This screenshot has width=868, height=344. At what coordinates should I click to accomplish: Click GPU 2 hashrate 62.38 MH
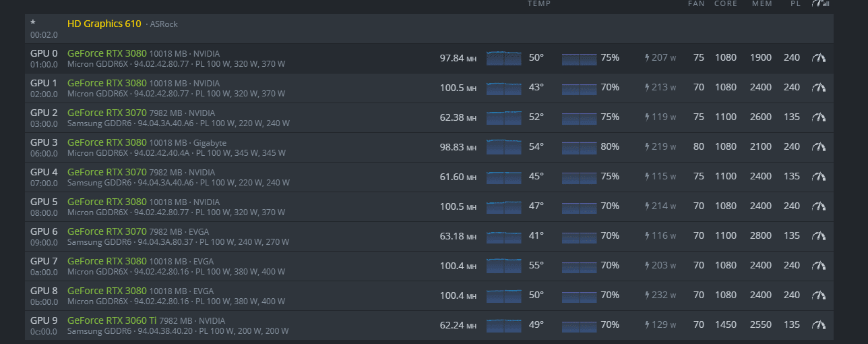[x=458, y=117]
